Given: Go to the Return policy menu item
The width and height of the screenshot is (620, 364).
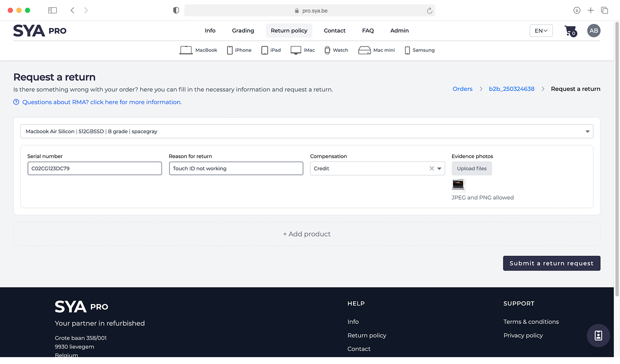Looking at the screenshot, I should point(289,31).
